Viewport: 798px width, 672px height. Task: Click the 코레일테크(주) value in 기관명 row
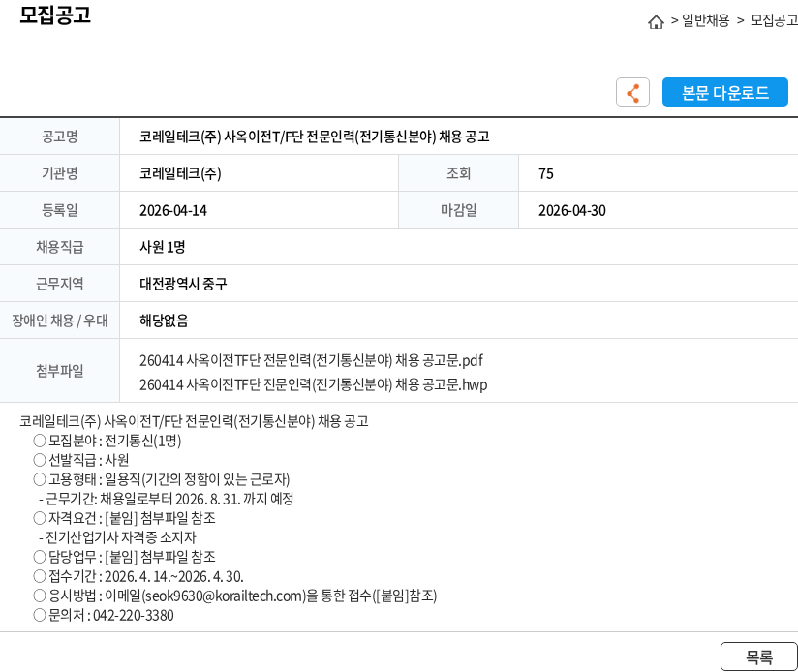[x=180, y=173]
